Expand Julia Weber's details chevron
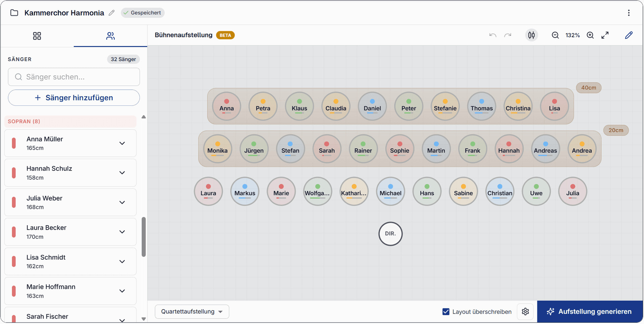The image size is (644, 324). click(122, 202)
